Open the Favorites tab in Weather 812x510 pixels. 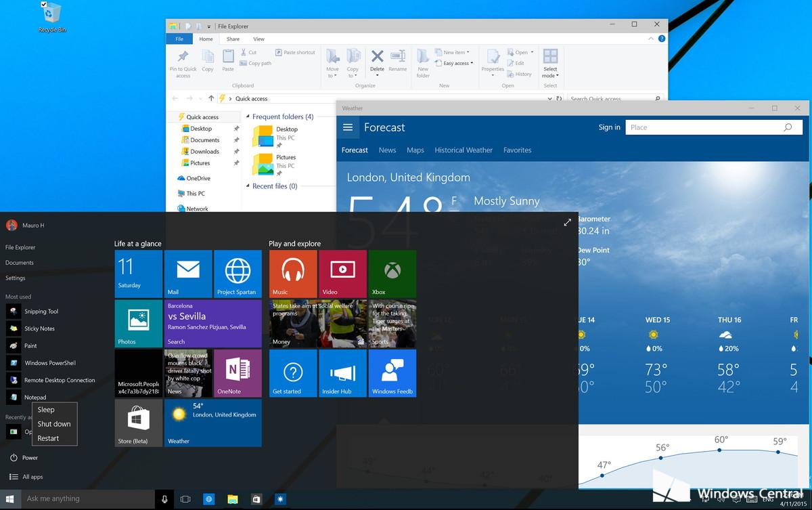tap(518, 150)
